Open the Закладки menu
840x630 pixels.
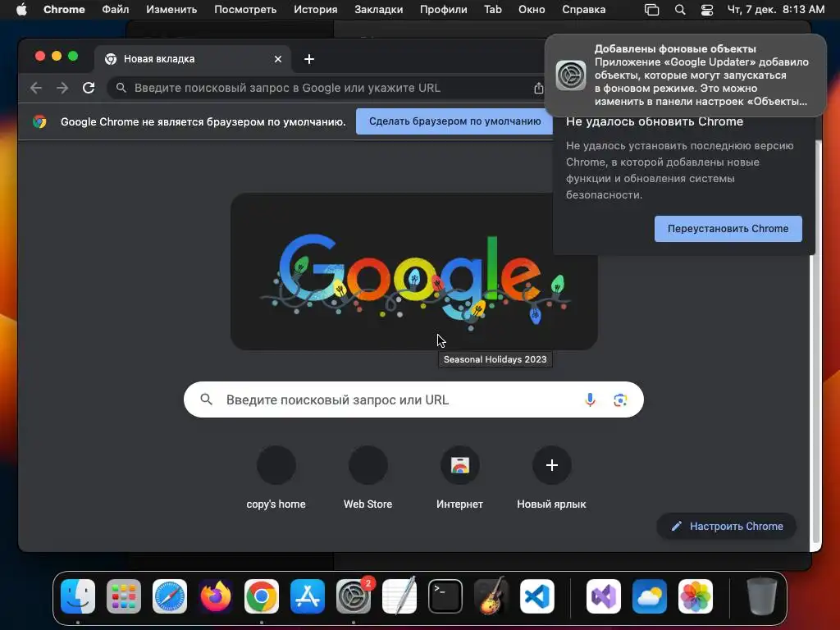tap(379, 10)
